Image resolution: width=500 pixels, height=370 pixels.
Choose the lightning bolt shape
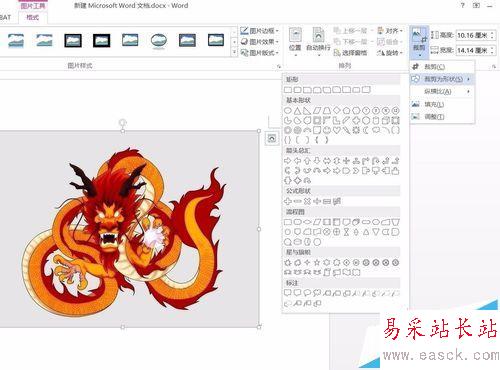346,130
